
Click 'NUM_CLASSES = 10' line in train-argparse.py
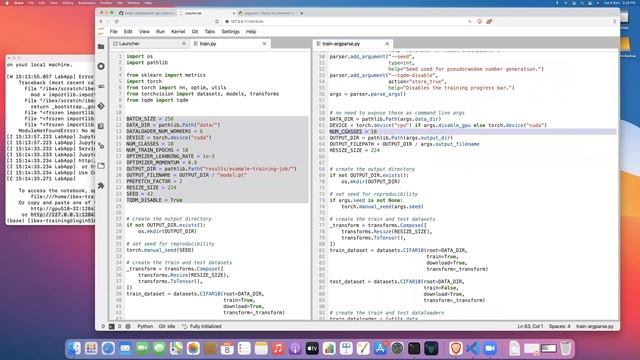353,131
